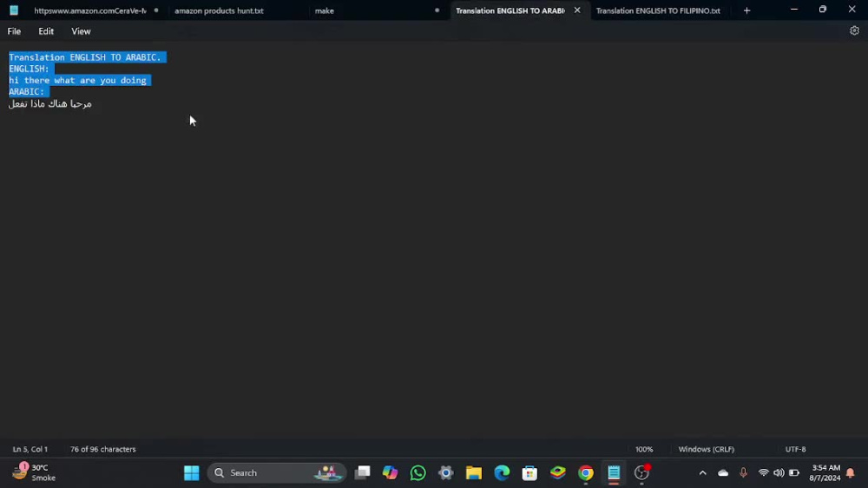This screenshot has width=868, height=488.
Task: Click the UTF-8 encoding indicator
Action: [795, 449]
